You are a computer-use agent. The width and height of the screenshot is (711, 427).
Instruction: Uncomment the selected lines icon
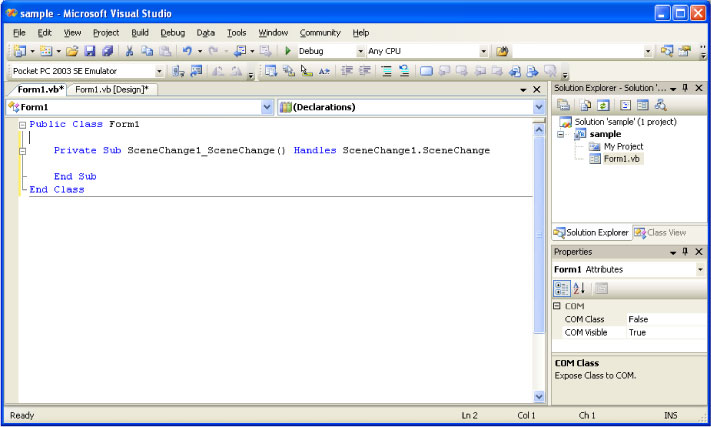coord(404,71)
